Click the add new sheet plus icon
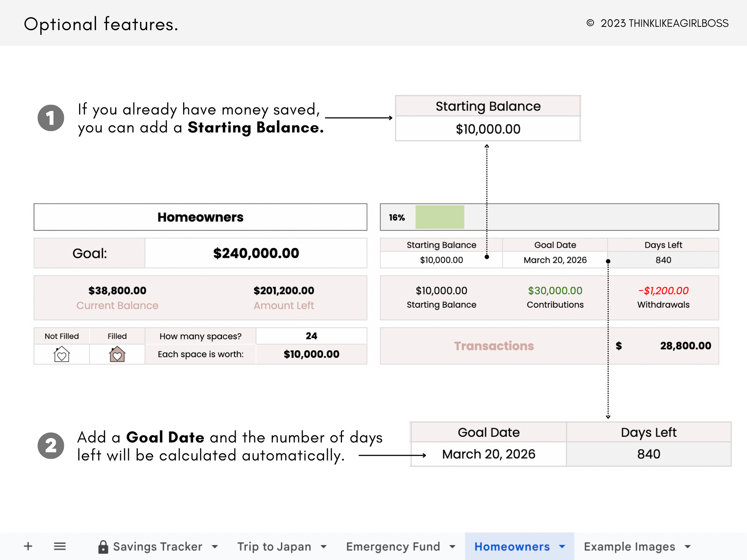The height and width of the screenshot is (560, 747). [28, 546]
